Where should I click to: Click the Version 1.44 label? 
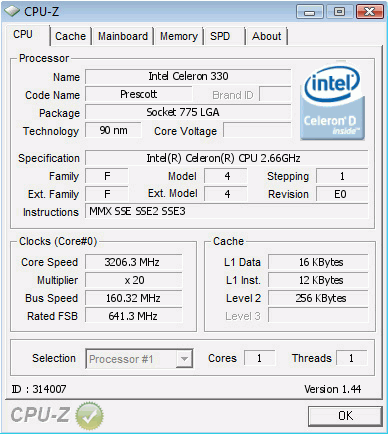tap(332, 389)
